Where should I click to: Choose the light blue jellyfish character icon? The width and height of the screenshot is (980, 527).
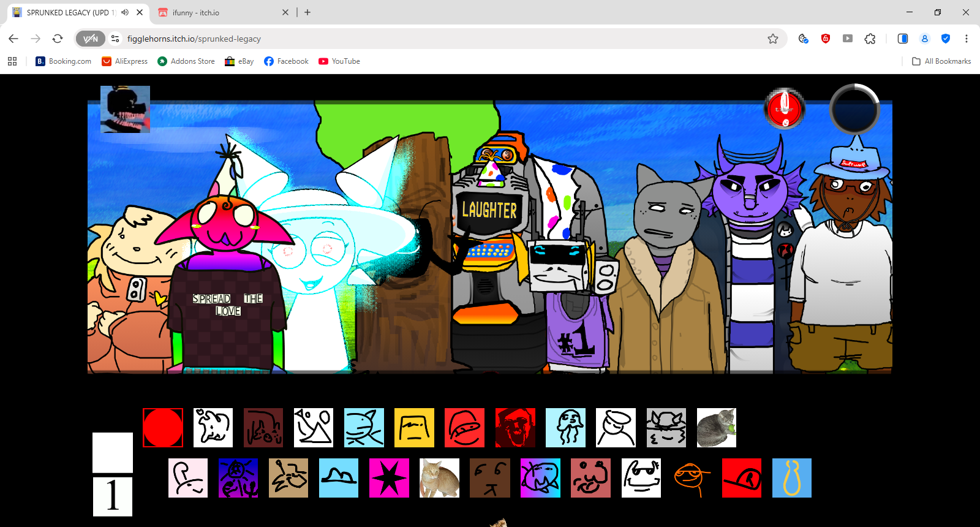pos(565,428)
